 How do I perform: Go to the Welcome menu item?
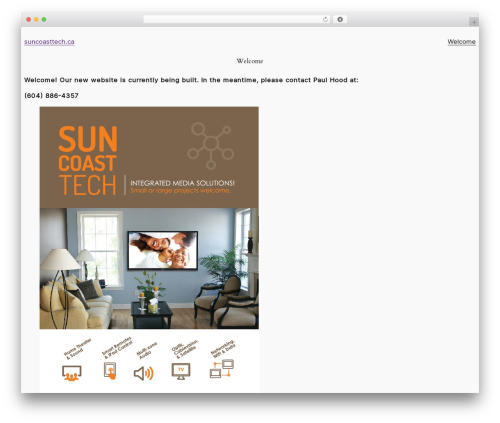[461, 42]
